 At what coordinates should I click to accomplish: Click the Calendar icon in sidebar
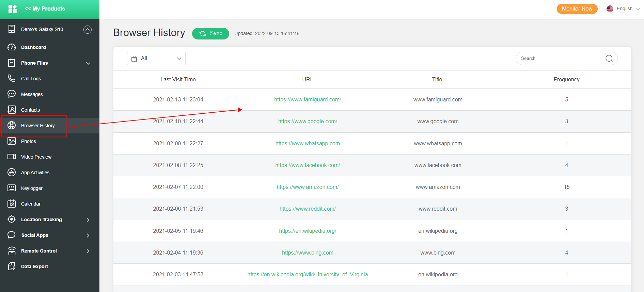coord(12,204)
